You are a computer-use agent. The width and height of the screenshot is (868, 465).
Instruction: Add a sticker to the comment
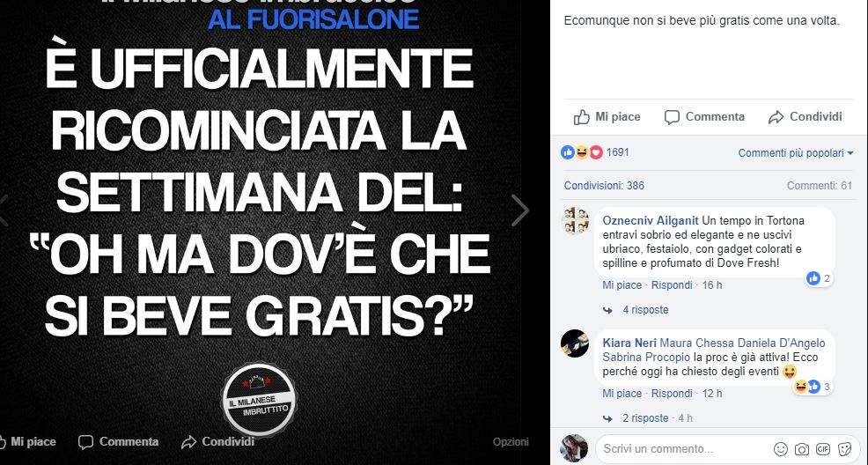845,449
